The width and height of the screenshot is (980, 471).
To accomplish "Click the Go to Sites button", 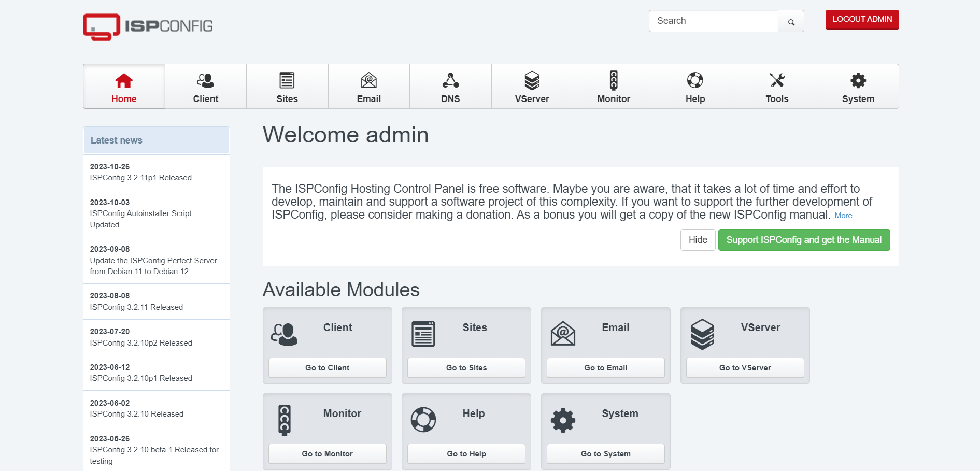I will tap(466, 368).
